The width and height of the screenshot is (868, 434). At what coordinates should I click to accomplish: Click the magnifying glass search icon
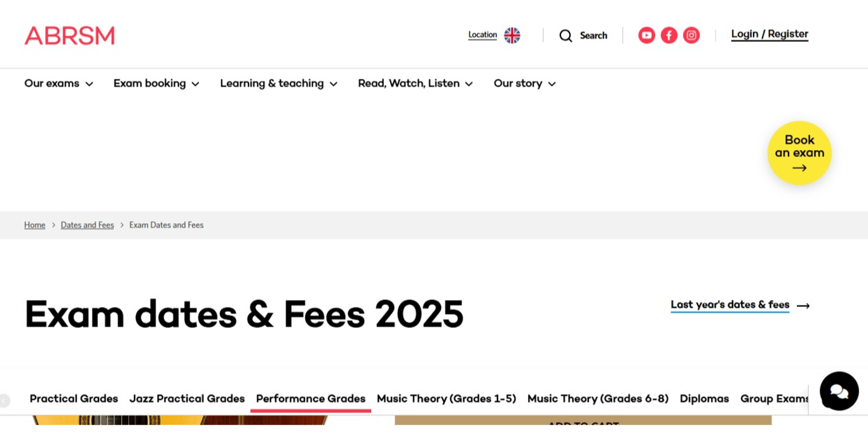click(566, 36)
